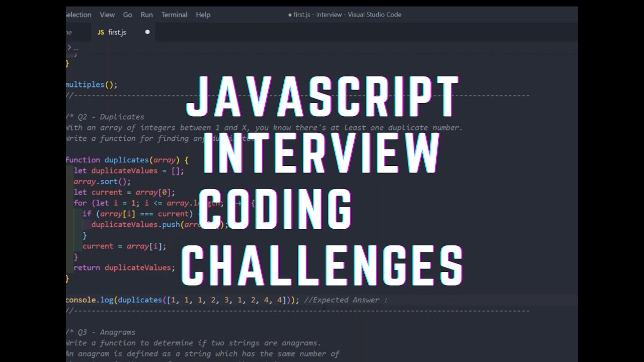Click the JS file icon on first.js tab
The image size is (644, 362).
point(101,32)
